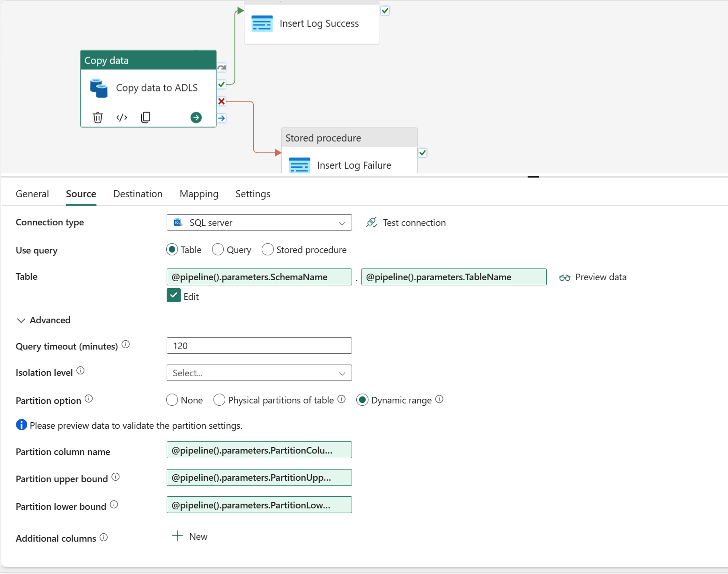This screenshot has width=728, height=574.
Task: Delete the Copy data to ADLS activity
Action: [97, 118]
